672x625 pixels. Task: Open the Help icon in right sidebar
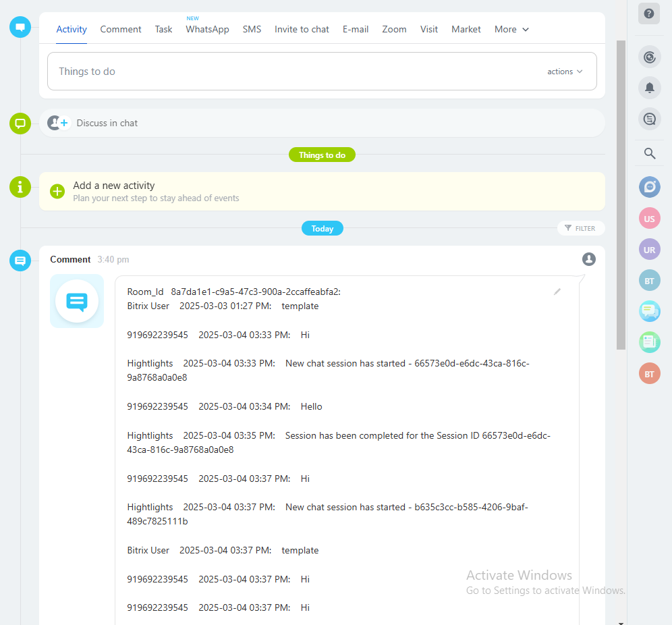[649, 14]
